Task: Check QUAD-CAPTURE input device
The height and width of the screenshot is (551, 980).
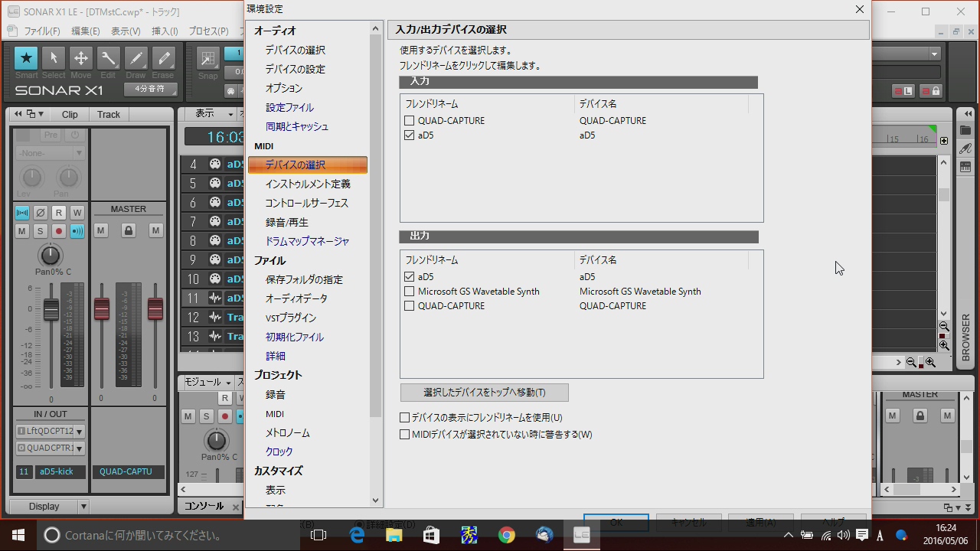Action: point(409,120)
